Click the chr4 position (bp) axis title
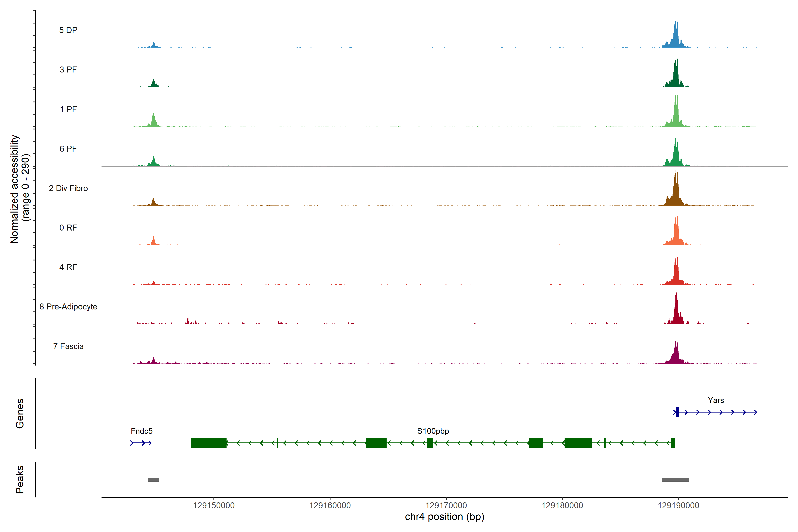Screen dimensions: 798x532 (444, 517)
